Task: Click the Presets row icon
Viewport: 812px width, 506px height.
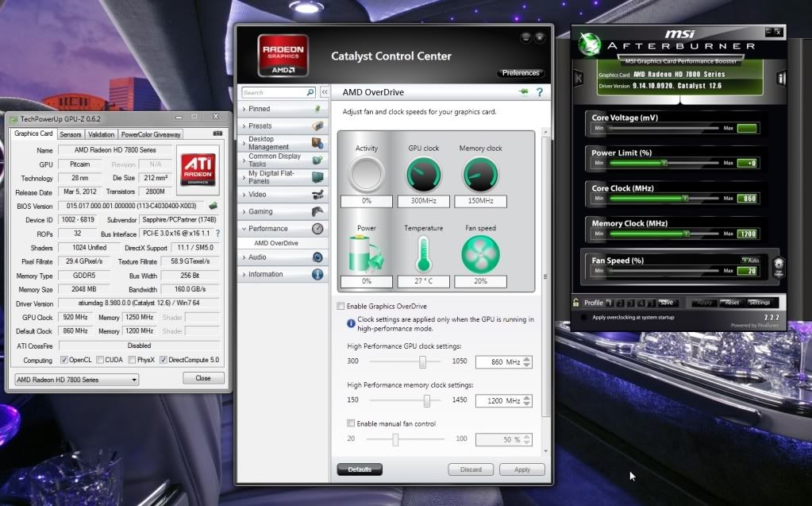Action: pos(318,126)
